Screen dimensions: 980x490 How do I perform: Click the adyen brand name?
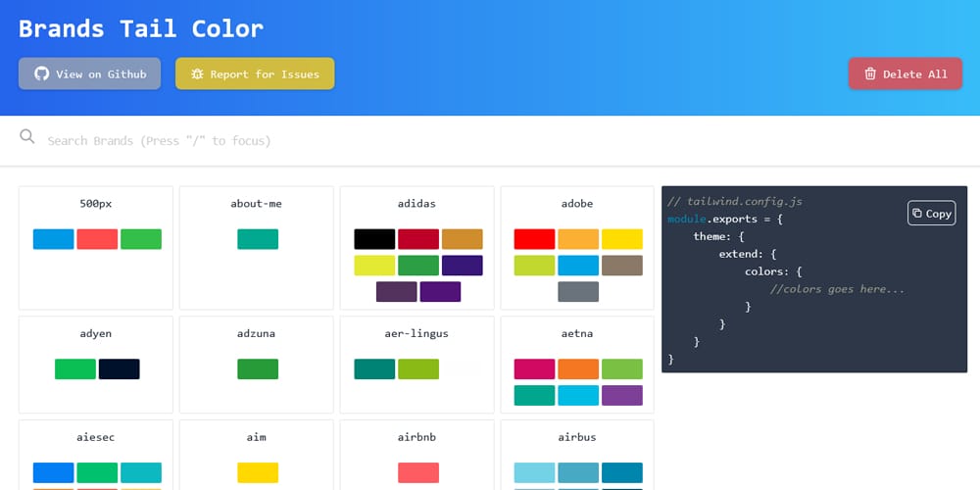pos(96,334)
